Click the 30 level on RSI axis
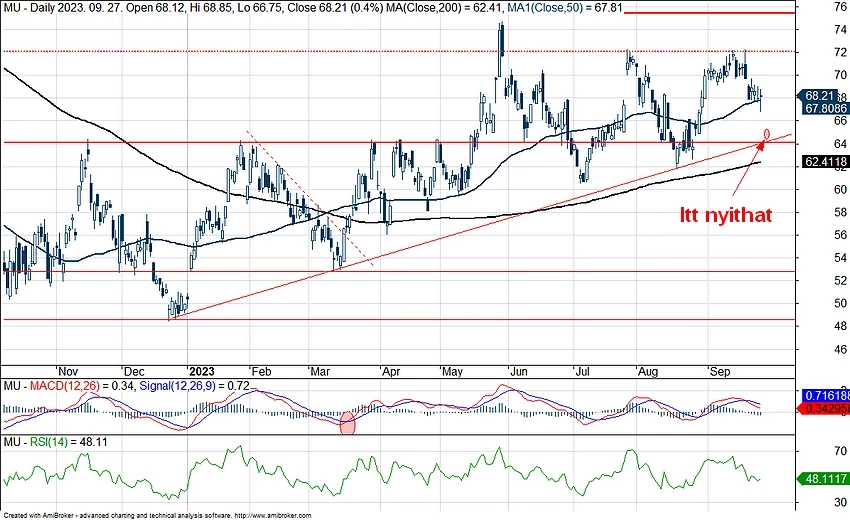This screenshot has width=850, height=520. click(841, 502)
